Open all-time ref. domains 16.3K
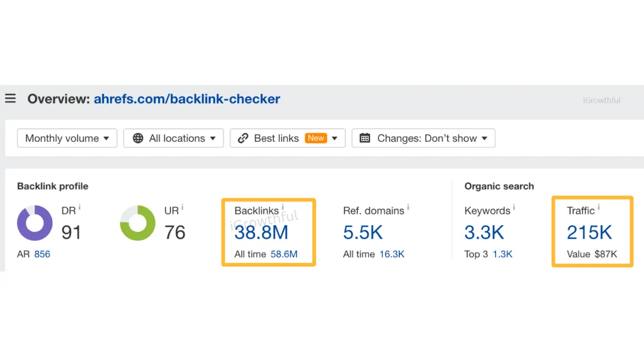The width and height of the screenshot is (644, 362). pyautogui.click(x=392, y=254)
